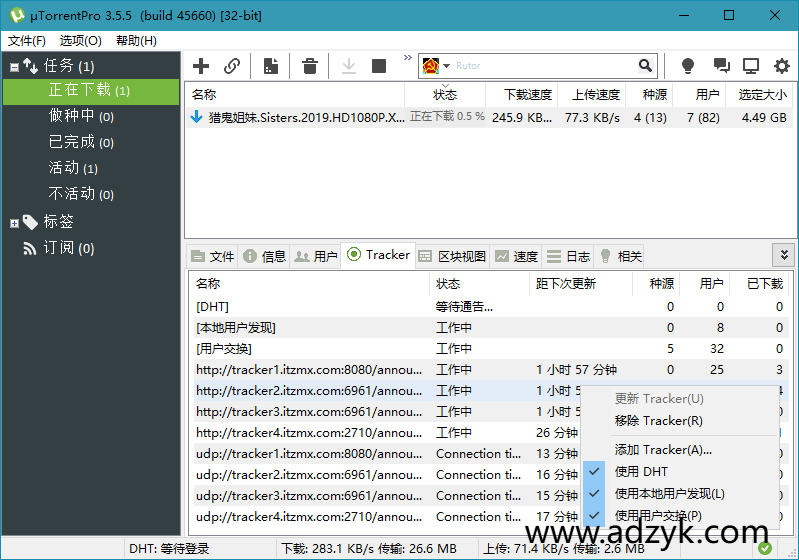Click the Rutor search input field
Viewport: 799px width, 560px height.
544,66
